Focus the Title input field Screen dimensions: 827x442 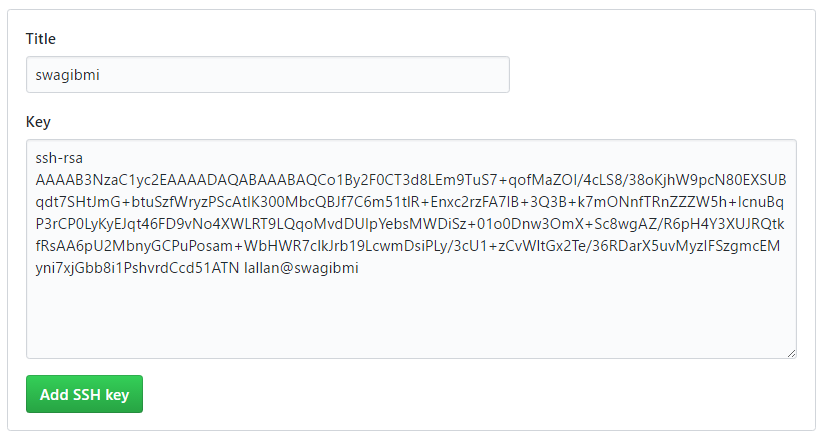click(x=268, y=74)
